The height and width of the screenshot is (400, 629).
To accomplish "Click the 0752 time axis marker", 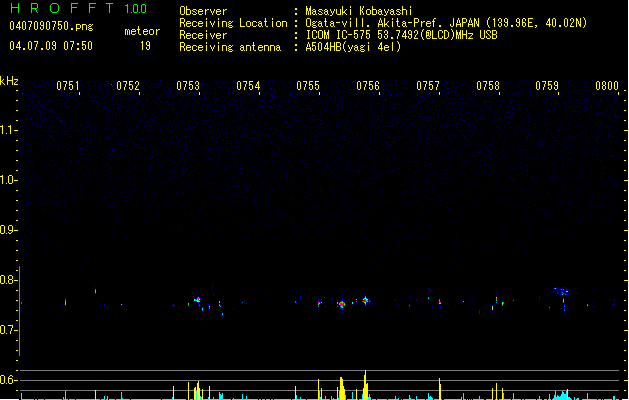I will 128,85.
